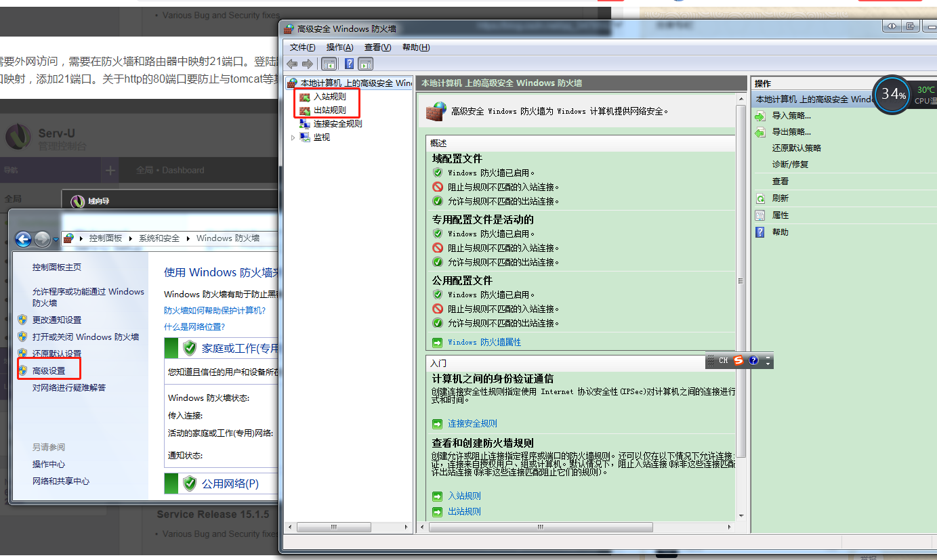
Task: Click the center pane vertical scrollbar thumb
Action: point(741,280)
